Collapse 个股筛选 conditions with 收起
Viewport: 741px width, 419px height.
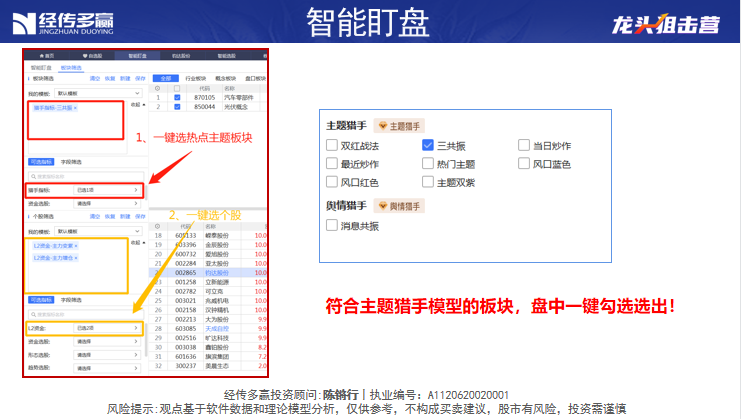click(x=138, y=243)
